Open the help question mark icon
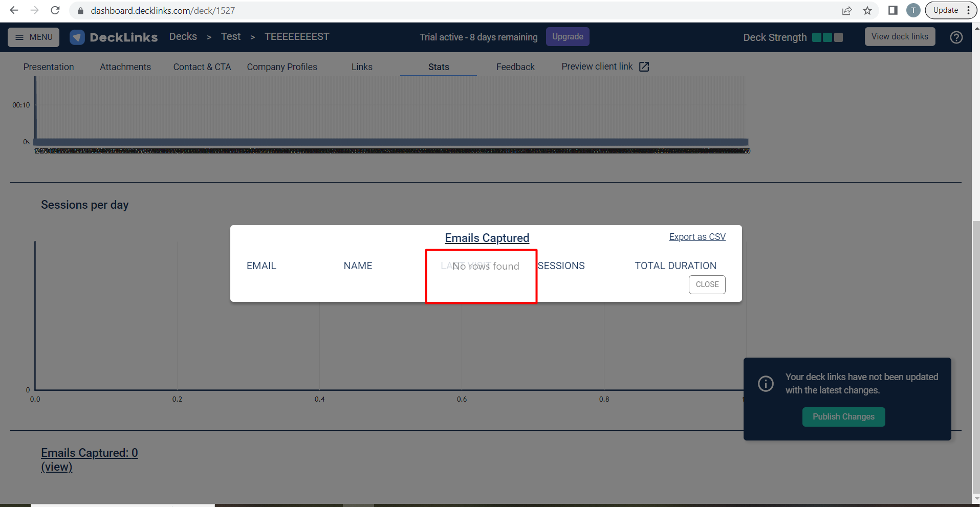Image resolution: width=980 pixels, height=507 pixels. point(956,37)
